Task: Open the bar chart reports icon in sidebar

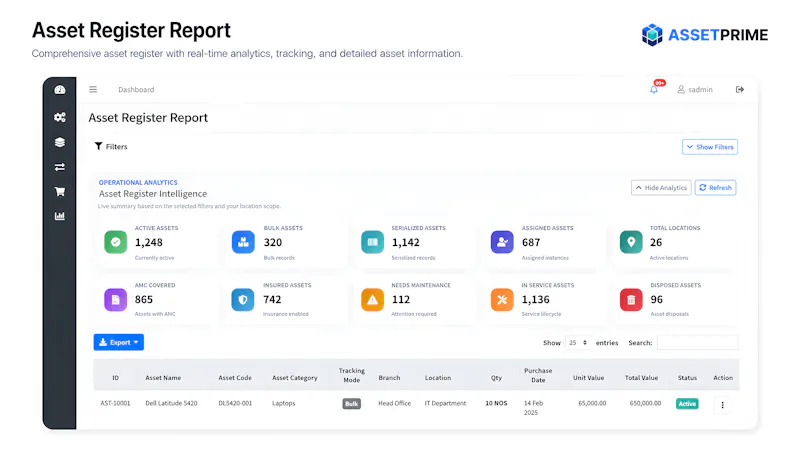Action: [x=60, y=216]
